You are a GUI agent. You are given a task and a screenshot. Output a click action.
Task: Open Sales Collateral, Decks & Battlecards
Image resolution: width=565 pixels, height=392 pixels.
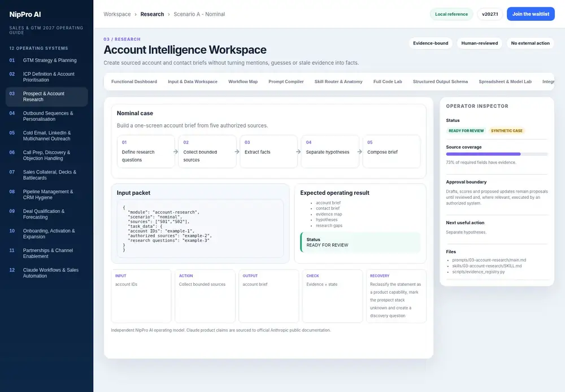pos(46,175)
